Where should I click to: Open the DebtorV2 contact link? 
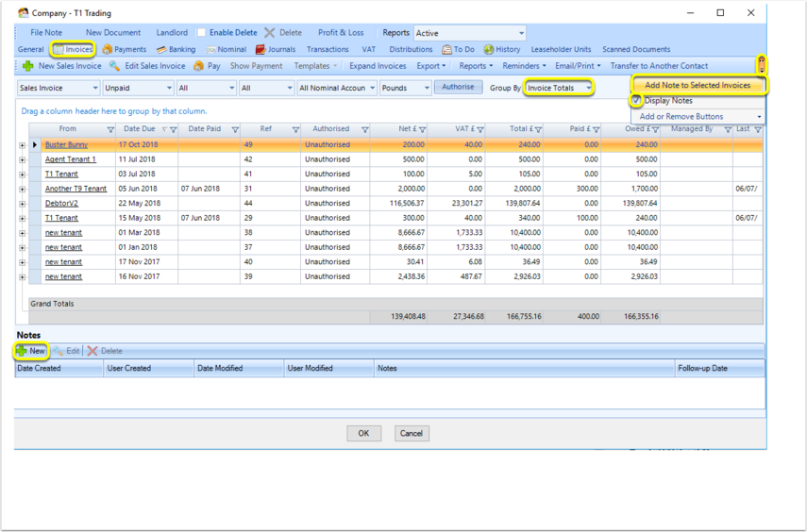coord(61,203)
